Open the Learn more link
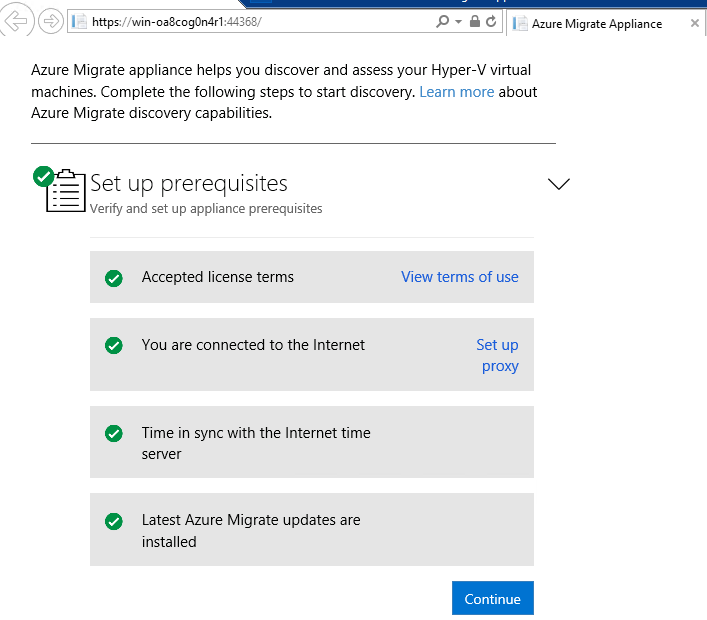 tap(457, 92)
